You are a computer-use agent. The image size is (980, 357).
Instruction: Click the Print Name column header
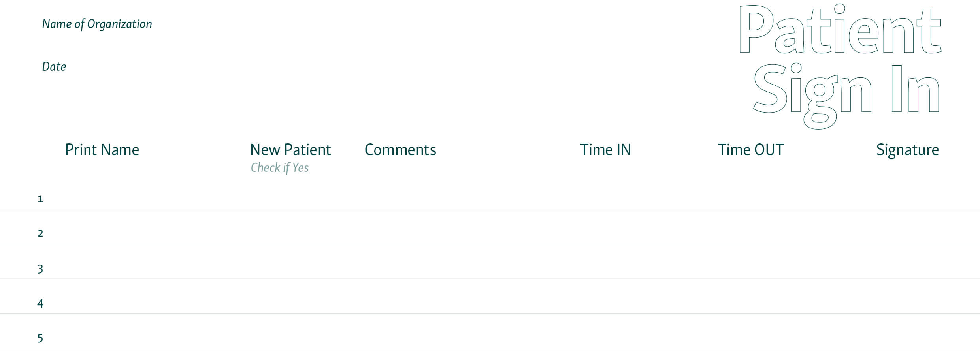(102, 150)
